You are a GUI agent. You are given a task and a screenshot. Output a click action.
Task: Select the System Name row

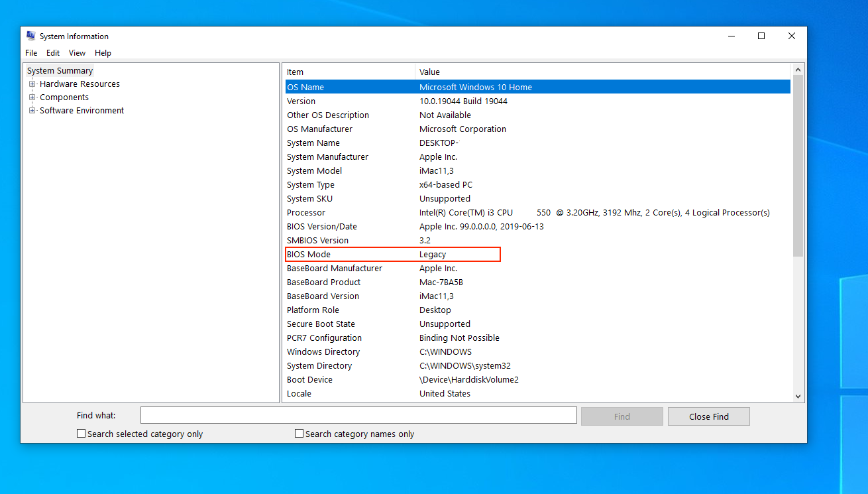(x=537, y=143)
